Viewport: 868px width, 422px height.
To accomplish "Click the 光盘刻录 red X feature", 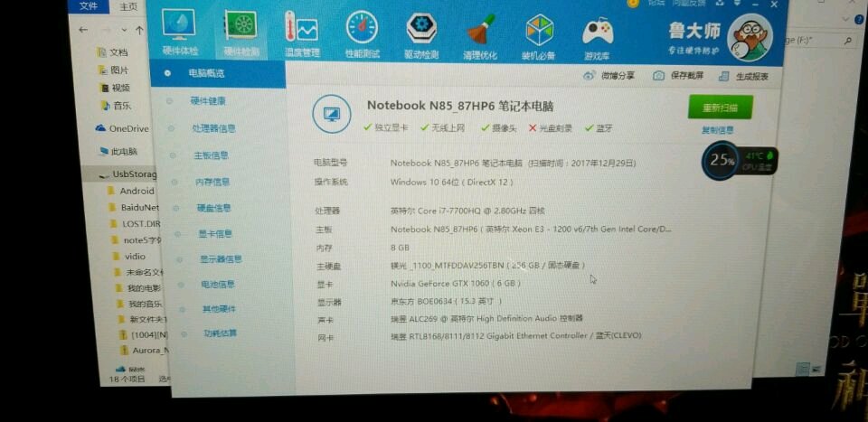I will 551,128.
